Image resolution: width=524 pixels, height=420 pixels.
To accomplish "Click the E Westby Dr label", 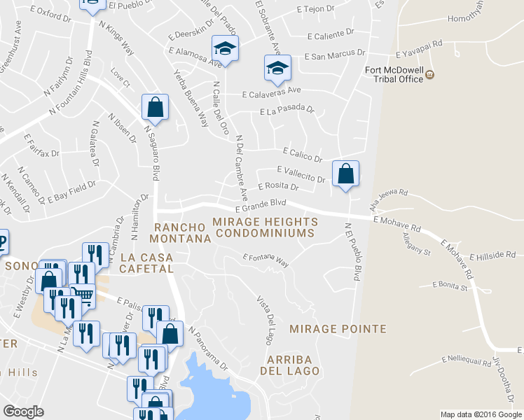I will coord(24,297).
